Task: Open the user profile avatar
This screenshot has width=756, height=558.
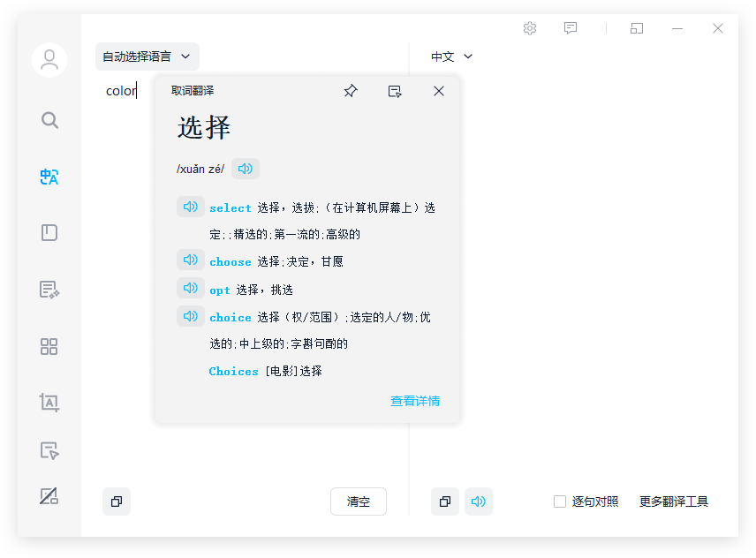Action: click(x=49, y=59)
